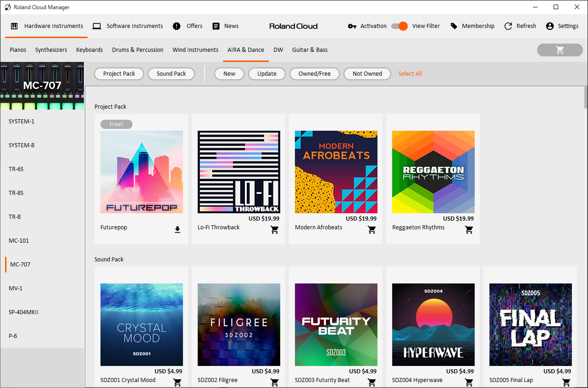Image resolution: width=588 pixels, height=388 pixels.
Task: Select the AIRA & Dance tab
Action: coord(246,50)
